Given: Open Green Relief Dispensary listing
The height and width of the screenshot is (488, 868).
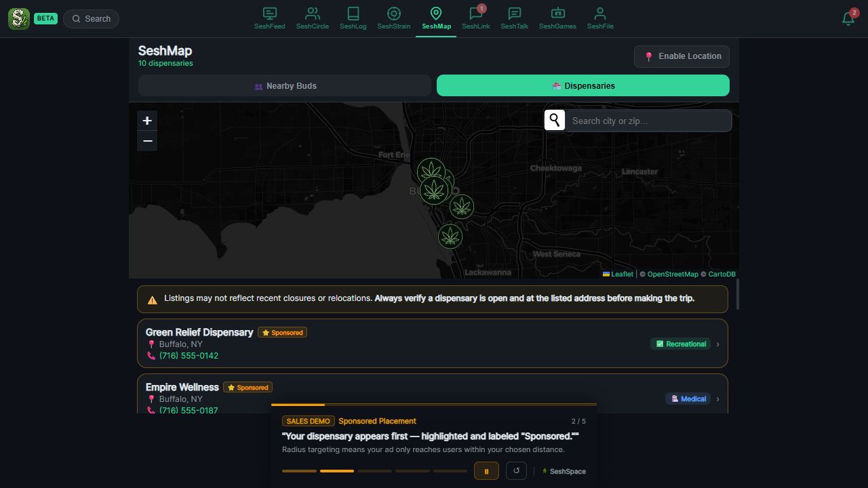Looking at the screenshot, I should 433,344.
